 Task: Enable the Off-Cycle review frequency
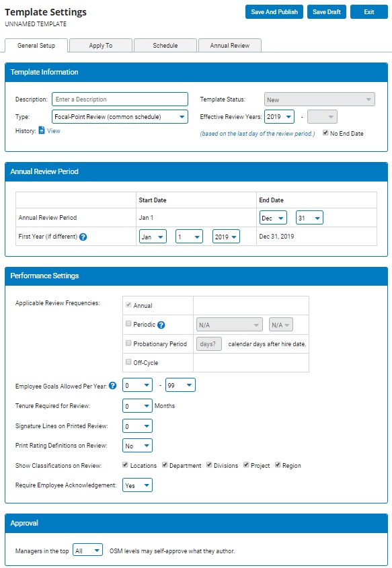(128, 362)
